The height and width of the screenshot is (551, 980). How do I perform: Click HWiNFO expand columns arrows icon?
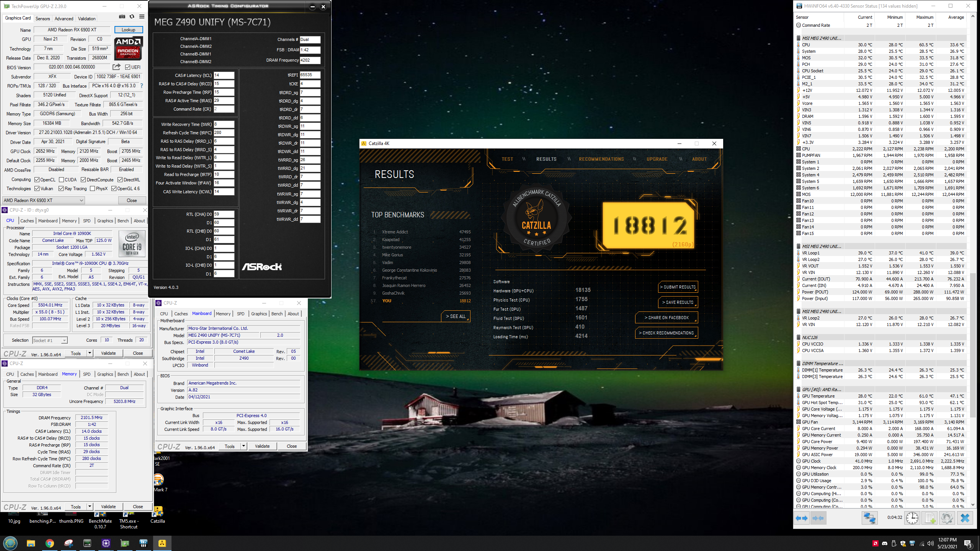point(802,518)
